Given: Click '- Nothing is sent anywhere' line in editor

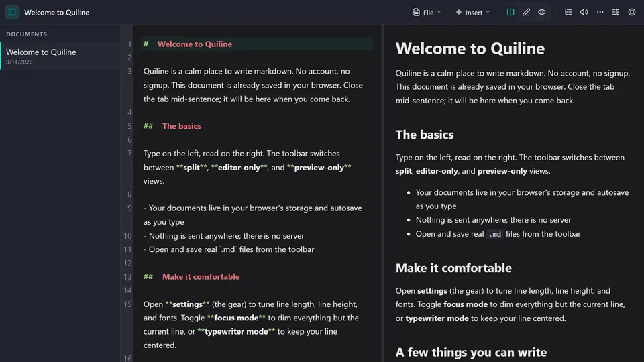Looking at the screenshot, I should pyautogui.click(x=224, y=236).
